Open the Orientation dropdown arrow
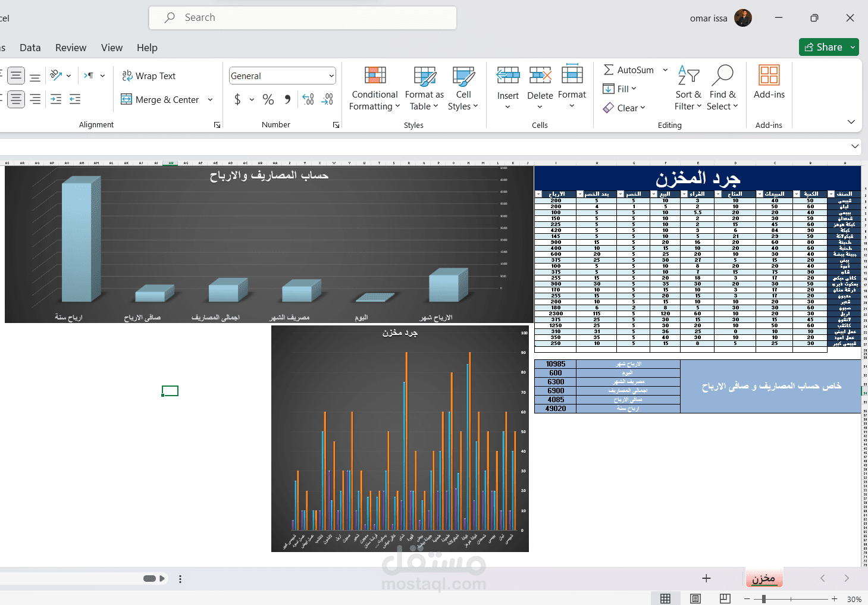The height and width of the screenshot is (605, 868). click(x=69, y=76)
